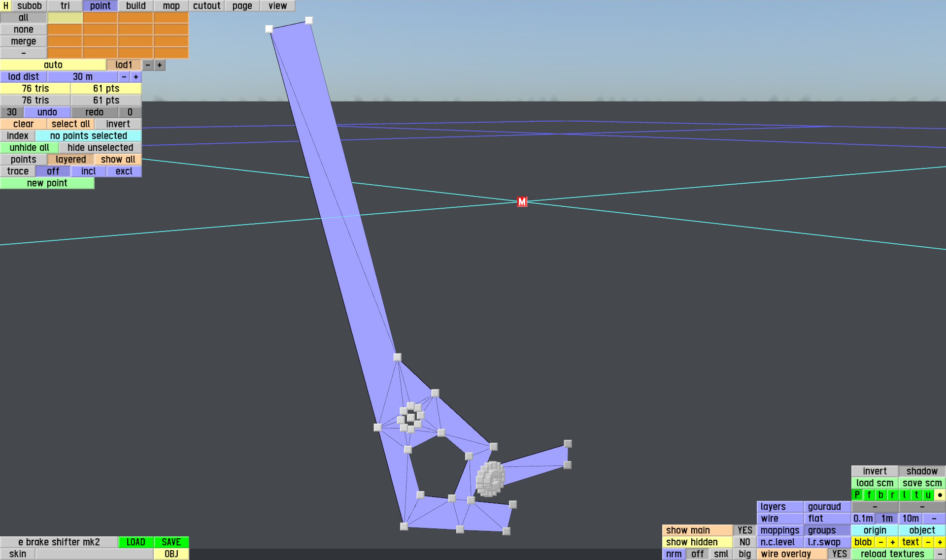
Task: Click the new point button
Action: [47, 183]
